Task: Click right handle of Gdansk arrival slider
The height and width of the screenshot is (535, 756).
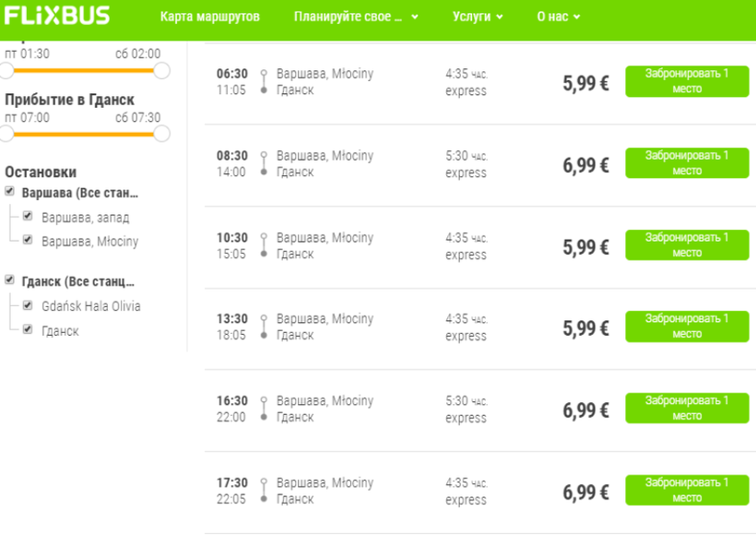Action: click(162, 134)
